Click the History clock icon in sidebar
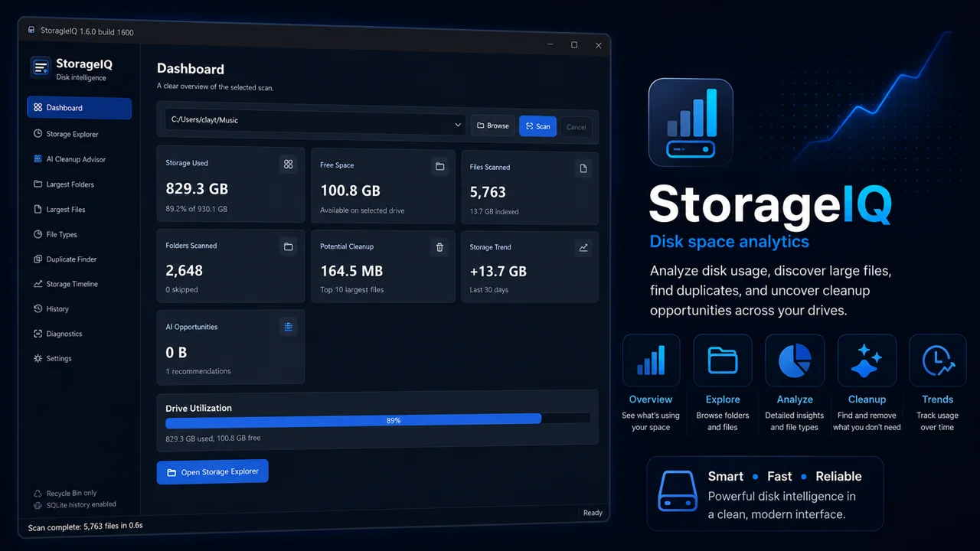980x551 pixels. (38, 309)
